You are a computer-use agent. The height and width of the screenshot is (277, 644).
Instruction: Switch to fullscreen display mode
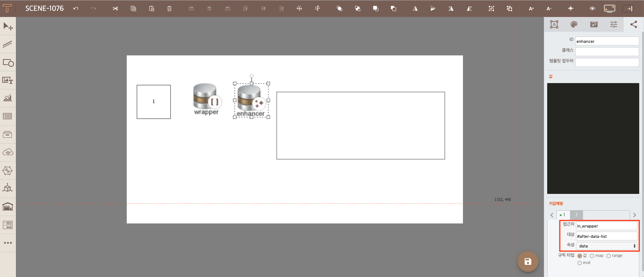pyautogui.click(x=610, y=8)
